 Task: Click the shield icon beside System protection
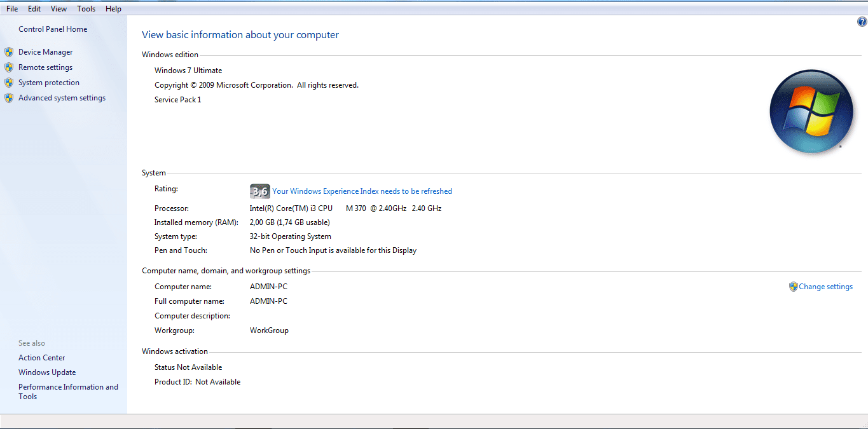(9, 83)
